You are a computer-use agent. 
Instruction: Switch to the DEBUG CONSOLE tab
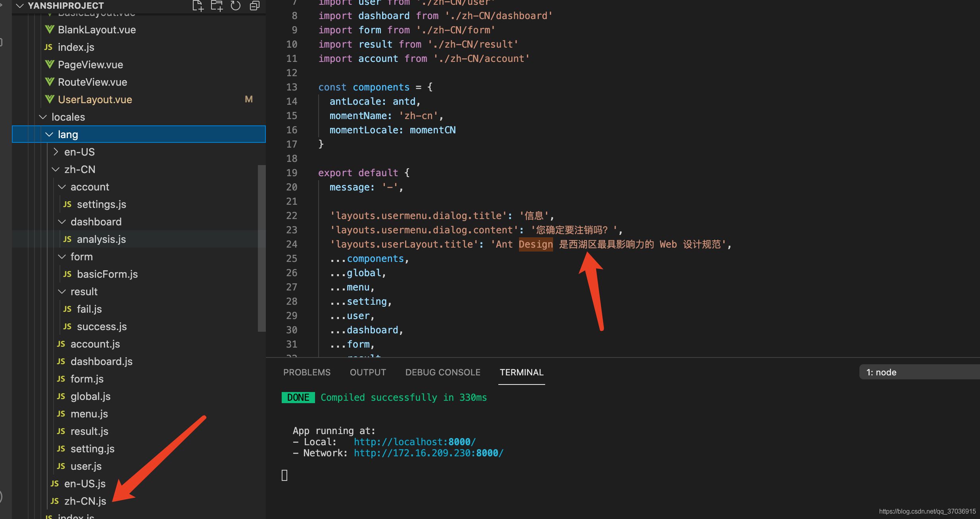point(443,372)
